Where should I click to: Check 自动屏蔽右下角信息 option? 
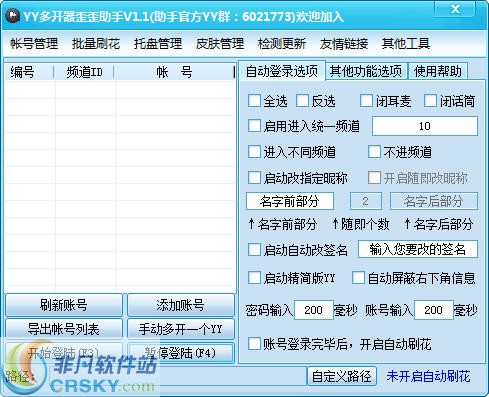(x=358, y=278)
